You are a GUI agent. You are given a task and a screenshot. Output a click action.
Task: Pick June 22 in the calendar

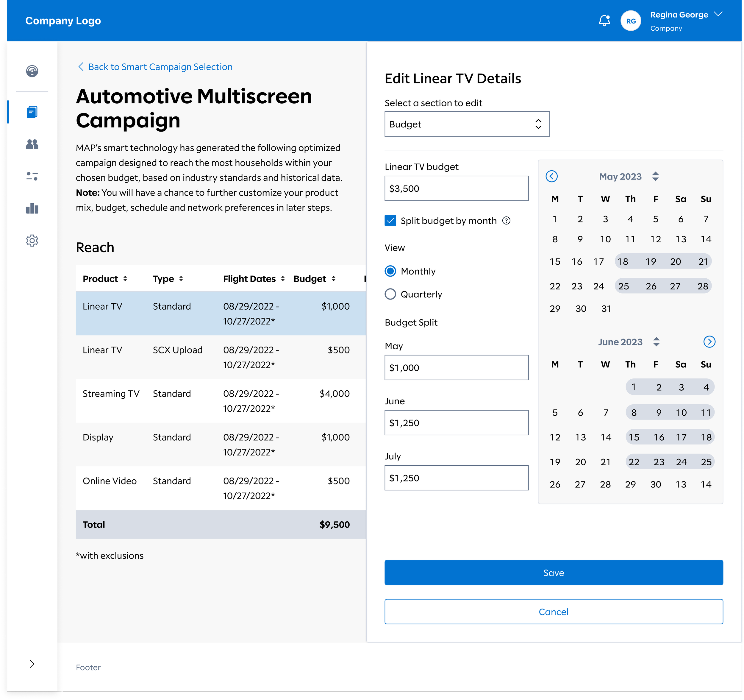click(x=634, y=462)
